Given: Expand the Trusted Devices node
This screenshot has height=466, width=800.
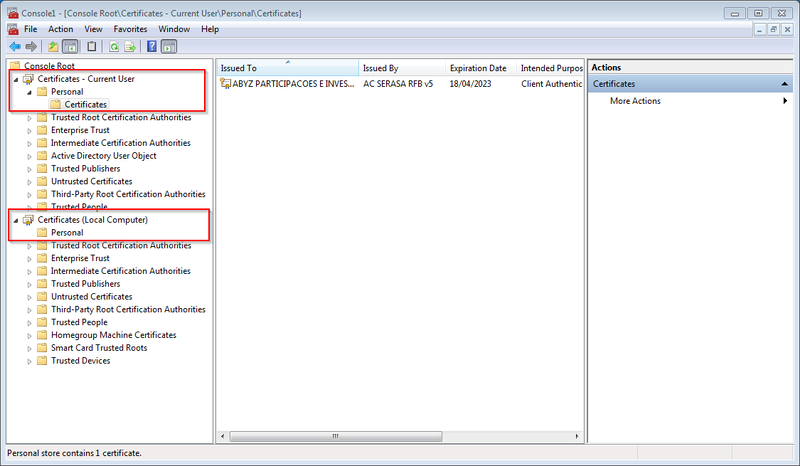Looking at the screenshot, I should point(29,361).
